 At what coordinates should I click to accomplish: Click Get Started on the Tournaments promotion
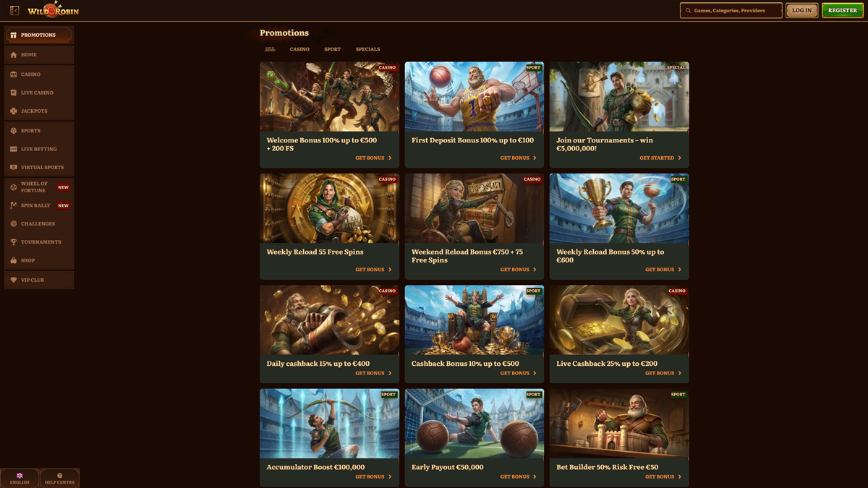(x=660, y=158)
